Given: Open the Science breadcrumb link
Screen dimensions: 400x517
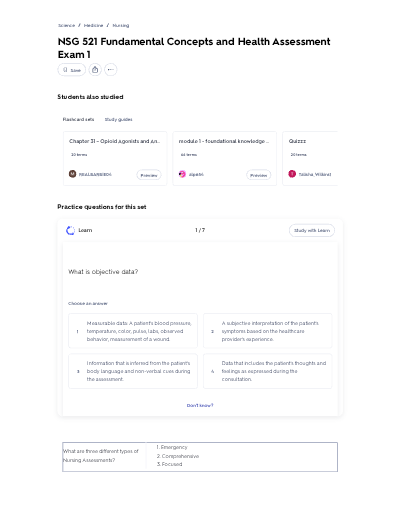Looking at the screenshot, I should pyautogui.click(x=67, y=25).
